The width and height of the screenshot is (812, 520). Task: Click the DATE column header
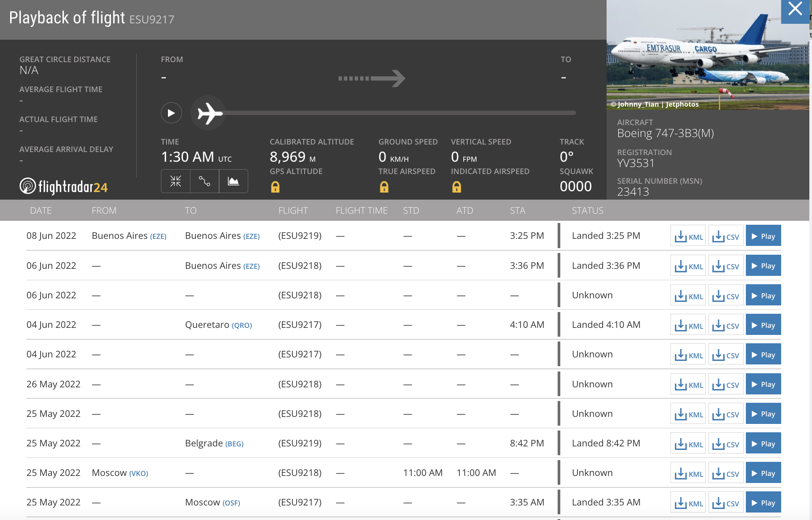point(41,211)
